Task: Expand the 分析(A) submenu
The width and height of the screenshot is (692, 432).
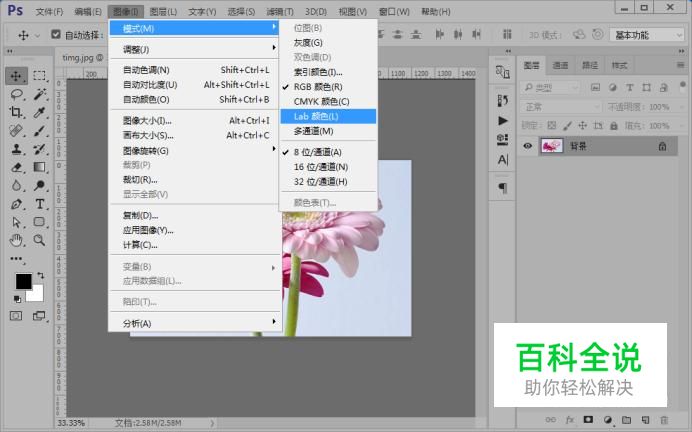Action: pos(196,323)
